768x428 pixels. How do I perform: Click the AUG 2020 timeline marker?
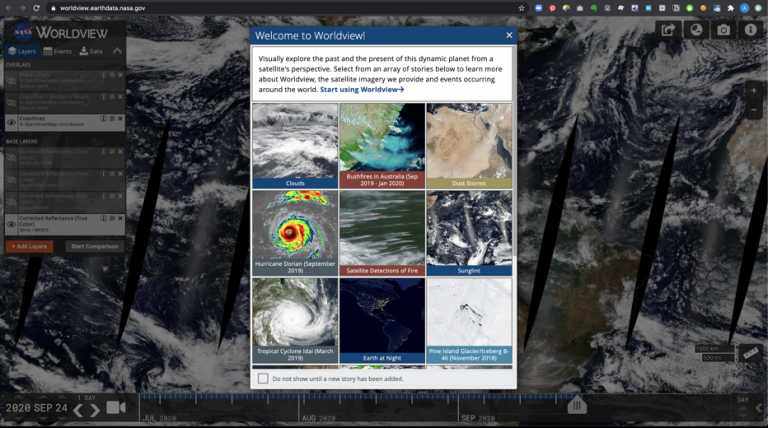[319, 418]
